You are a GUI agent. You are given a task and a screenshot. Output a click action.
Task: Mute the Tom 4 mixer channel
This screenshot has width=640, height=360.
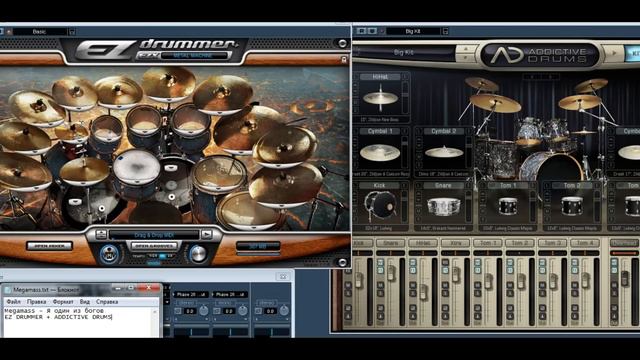tap(575, 285)
